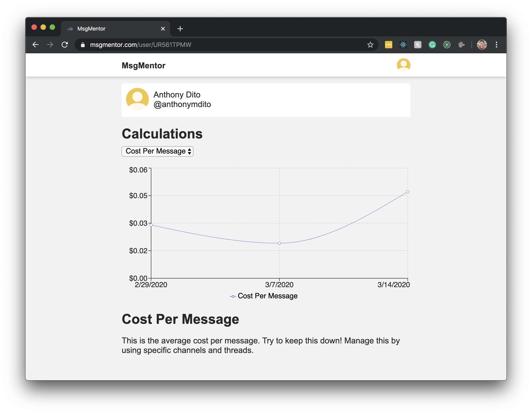Open the puzzle-piece extensions menu
The height and width of the screenshot is (414, 532).
(461, 45)
